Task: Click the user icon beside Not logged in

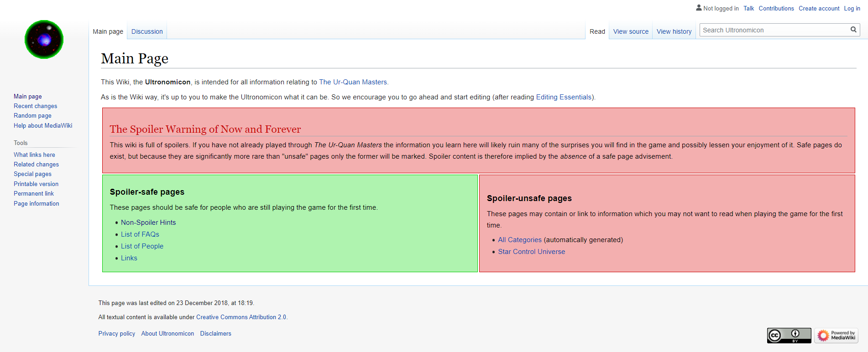Action: click(699, 8)
